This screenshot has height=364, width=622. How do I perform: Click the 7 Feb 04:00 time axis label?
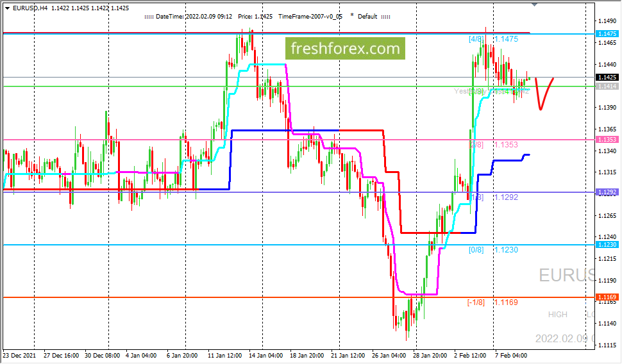coord(511,356)
